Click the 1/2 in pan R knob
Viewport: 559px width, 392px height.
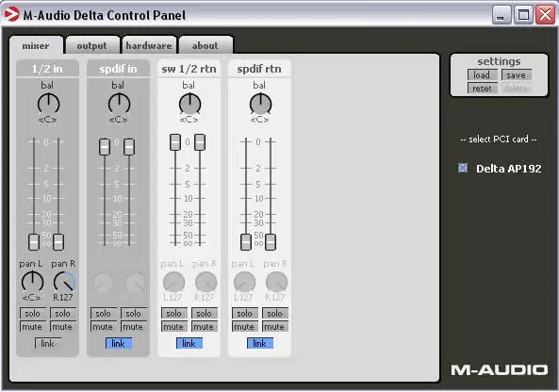coord(64,282)
